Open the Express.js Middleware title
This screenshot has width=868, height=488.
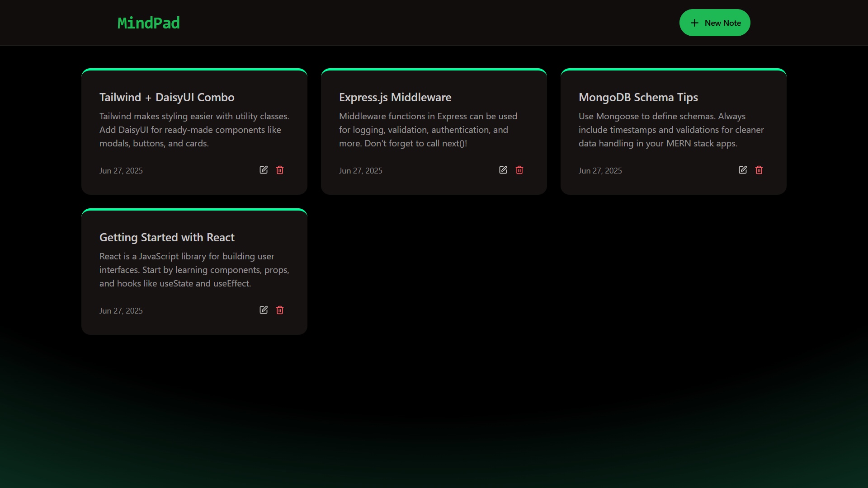(x=395, y=98)
